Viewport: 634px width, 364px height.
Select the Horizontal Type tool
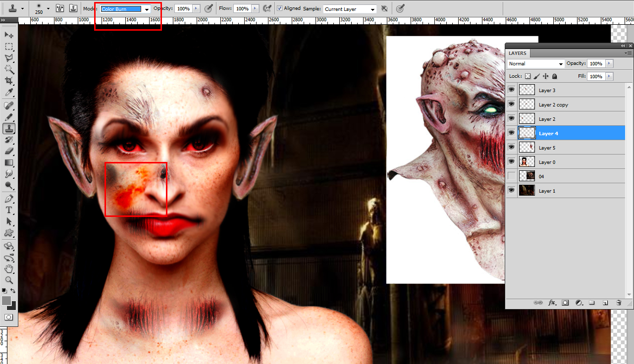click(x=9, y=210)
